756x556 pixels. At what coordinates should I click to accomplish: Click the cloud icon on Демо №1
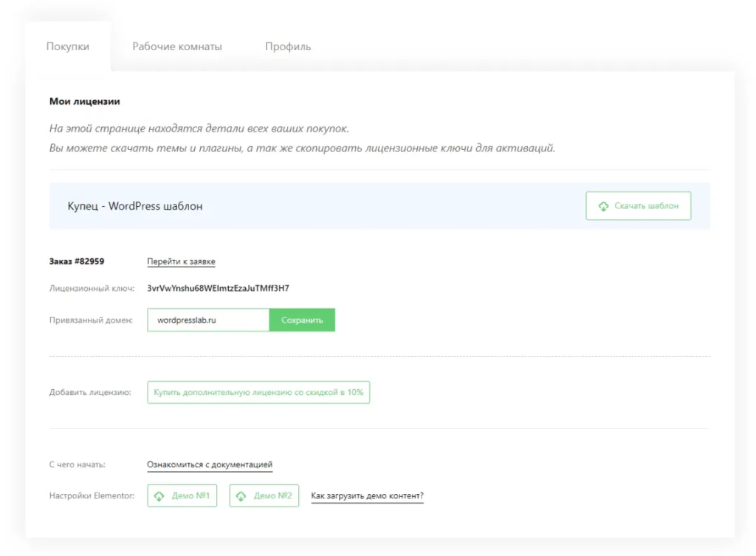click(159, 496)
